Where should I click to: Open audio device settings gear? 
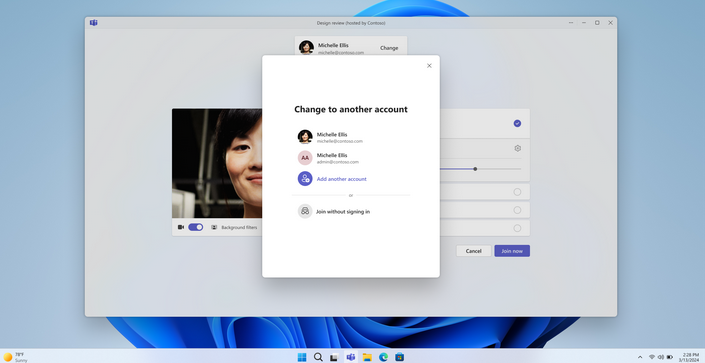518,148
